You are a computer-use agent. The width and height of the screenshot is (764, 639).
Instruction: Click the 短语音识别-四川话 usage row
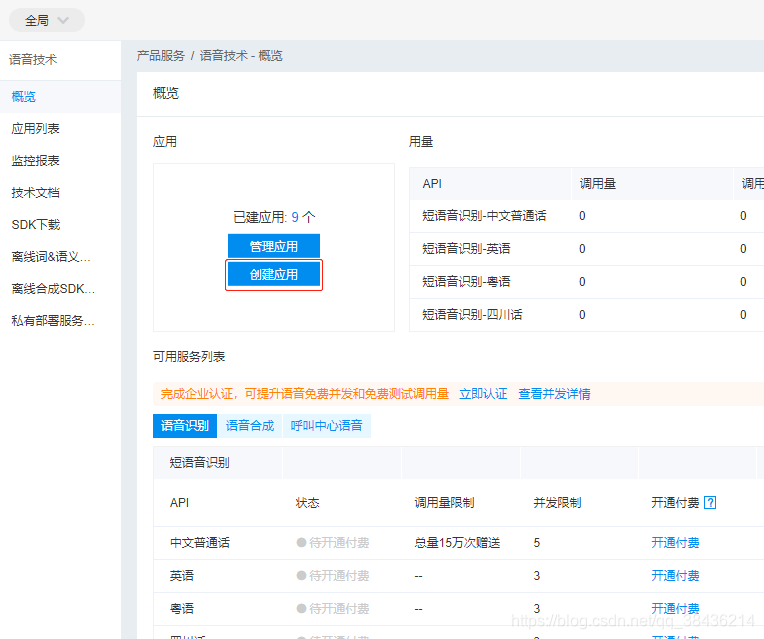tap(587, 315)
